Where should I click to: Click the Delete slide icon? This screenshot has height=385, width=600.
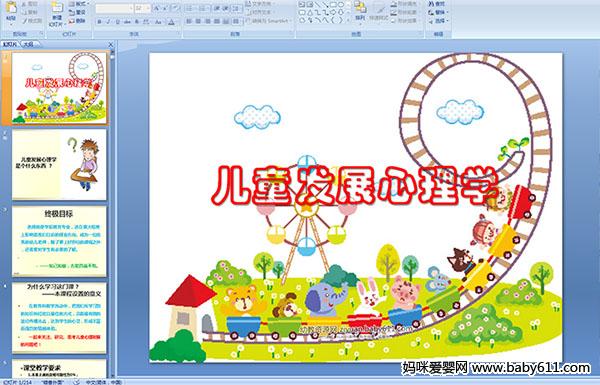[77, 21]
